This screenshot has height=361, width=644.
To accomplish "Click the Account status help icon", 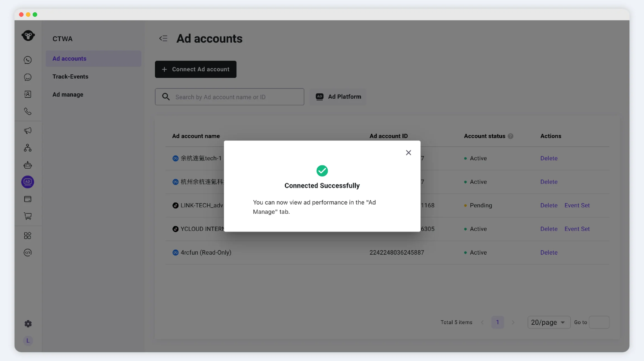I will pyautogui.click(x=510, y=136).
